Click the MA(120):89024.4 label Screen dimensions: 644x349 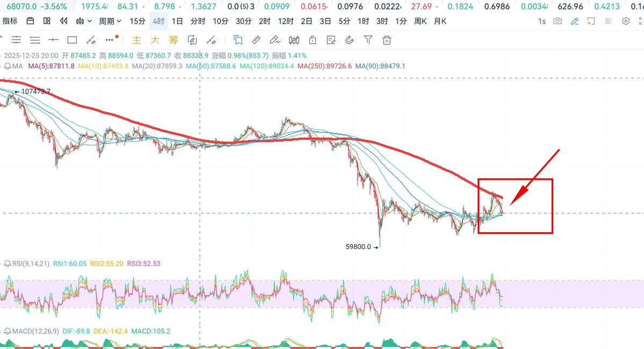[x=267, y=66]
